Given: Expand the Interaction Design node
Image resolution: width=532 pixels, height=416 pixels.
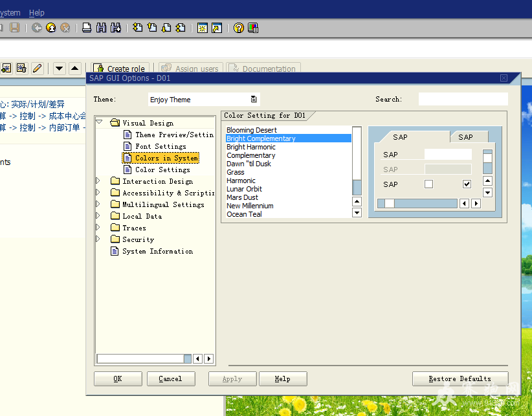Looking at the screenshot, I should click(x=98, y=181).
